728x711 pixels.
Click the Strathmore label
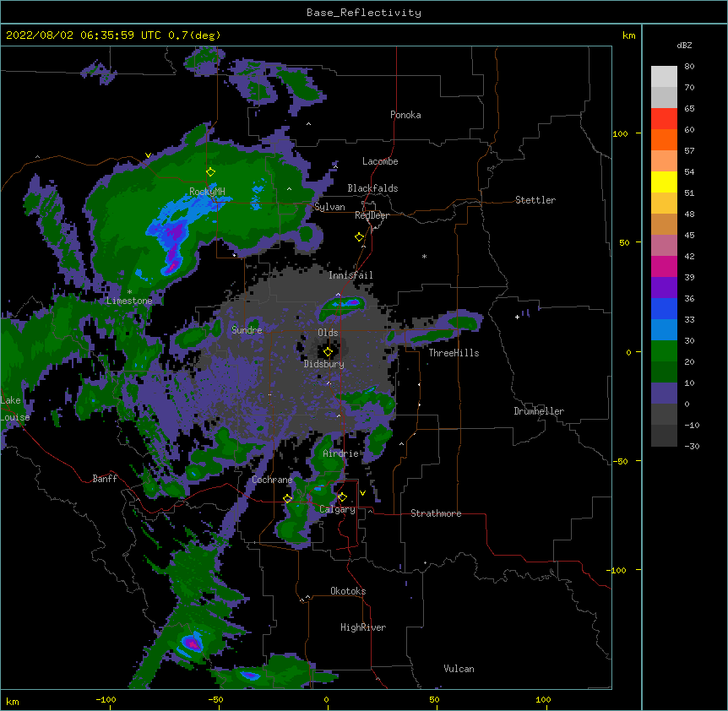click(436, 513)
